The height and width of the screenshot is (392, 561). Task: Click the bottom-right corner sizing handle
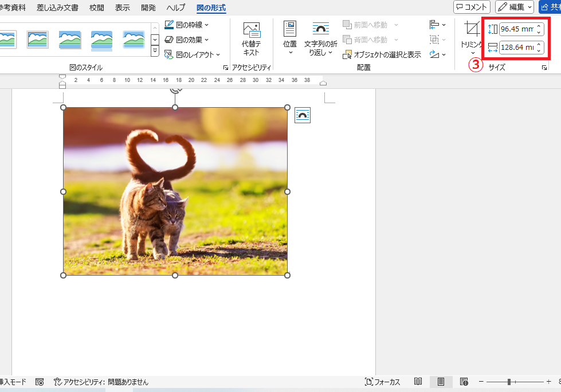tap(287, 276)
